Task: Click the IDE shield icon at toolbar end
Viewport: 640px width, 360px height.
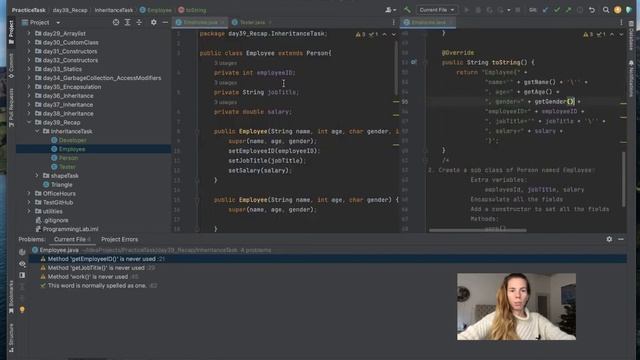Action: click(x=629, y=10)
